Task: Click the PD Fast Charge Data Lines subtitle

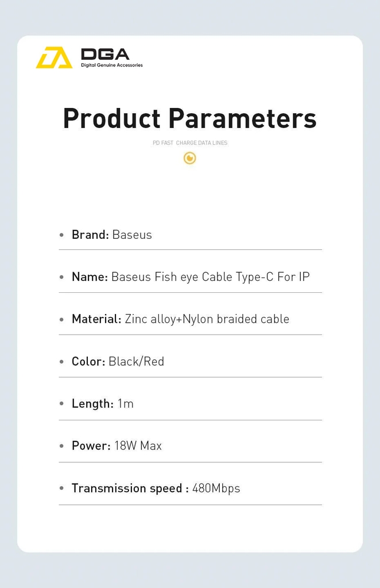Action: tap(190, 143)
